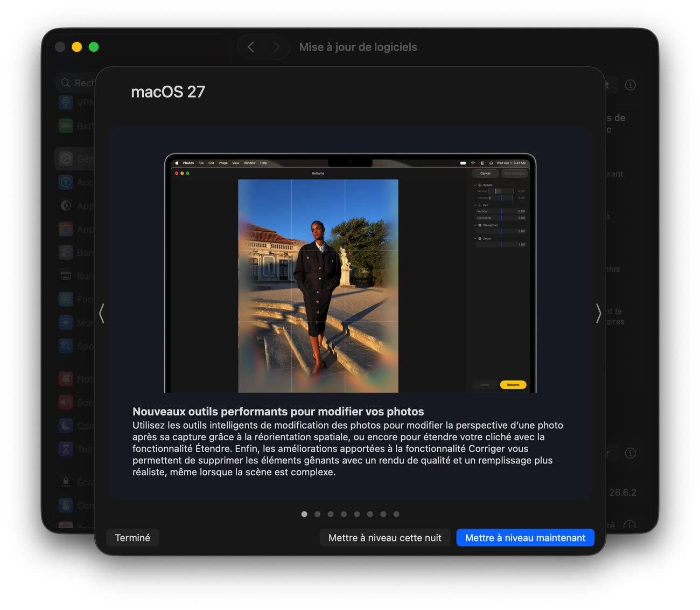
Task: Click Mise à jour de logiciels window title
Action: tap(358, 47)
